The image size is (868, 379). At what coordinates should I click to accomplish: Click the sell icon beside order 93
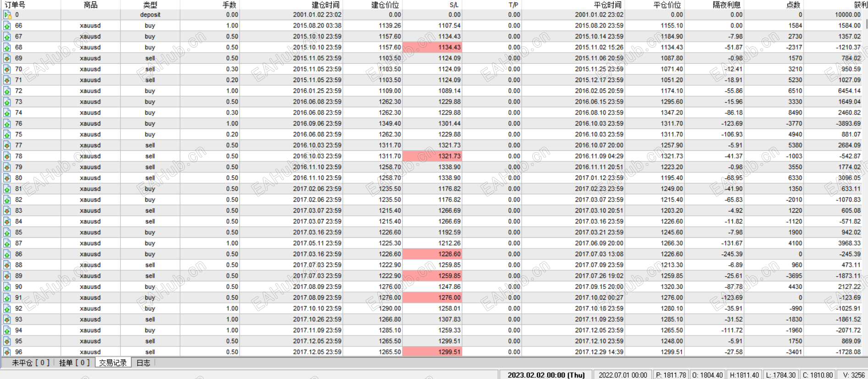coord(7,319)
